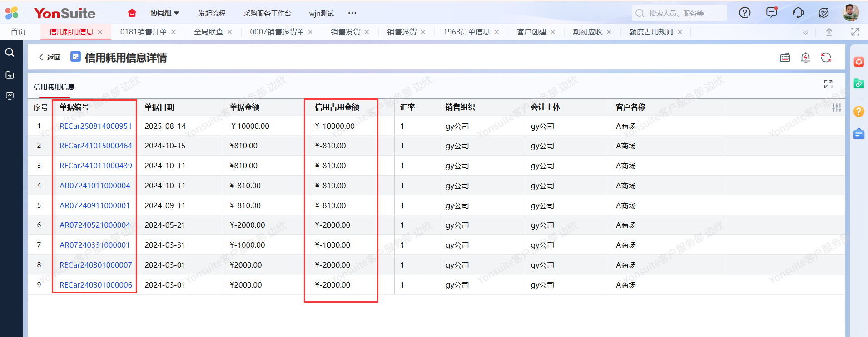The height and width of the screenshot is (337, 868).
Task: Open document RECar250814000951 link
Action: pyautogui.click(x=95, y=126)
